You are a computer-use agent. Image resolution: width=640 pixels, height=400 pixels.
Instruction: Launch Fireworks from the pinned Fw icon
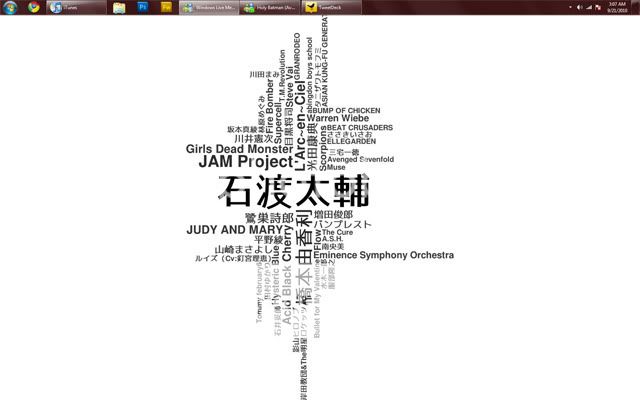pos(166,7)
